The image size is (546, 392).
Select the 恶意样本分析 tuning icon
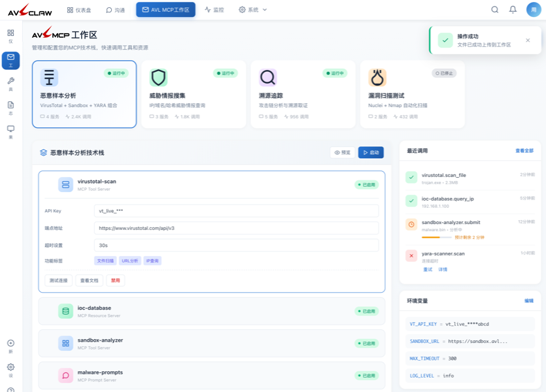click(48, 77)
